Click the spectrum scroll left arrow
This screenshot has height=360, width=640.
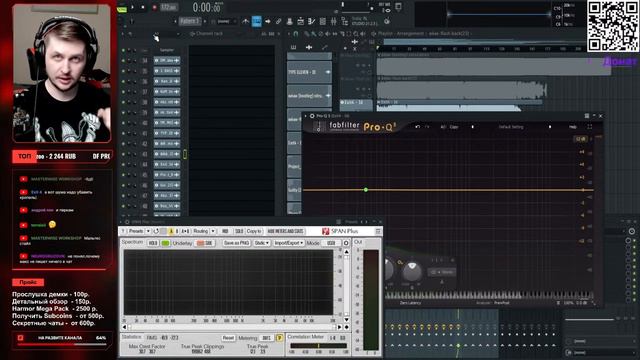point(124,327)
